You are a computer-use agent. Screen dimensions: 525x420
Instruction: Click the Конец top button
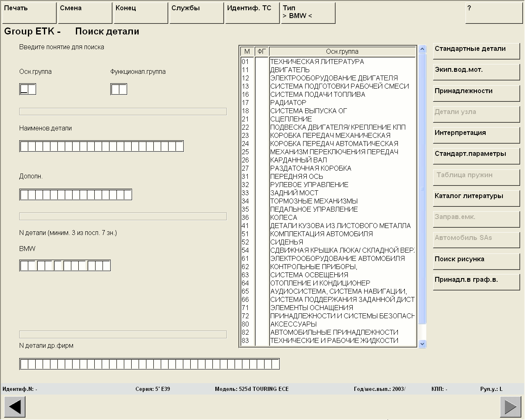click(141, 13)
